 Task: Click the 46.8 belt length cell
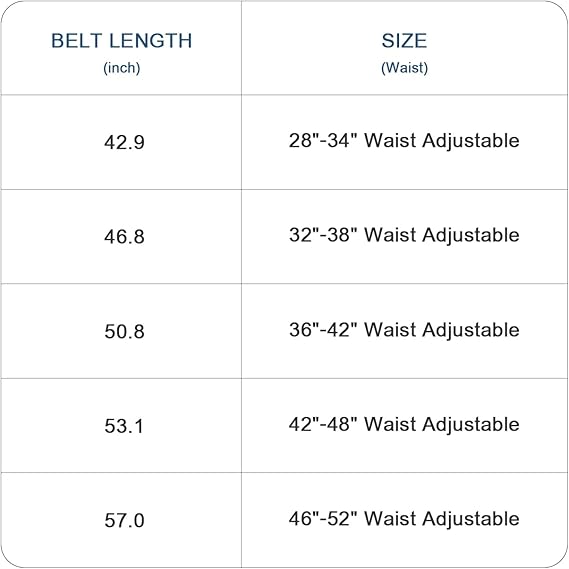(x=124, y=237)
